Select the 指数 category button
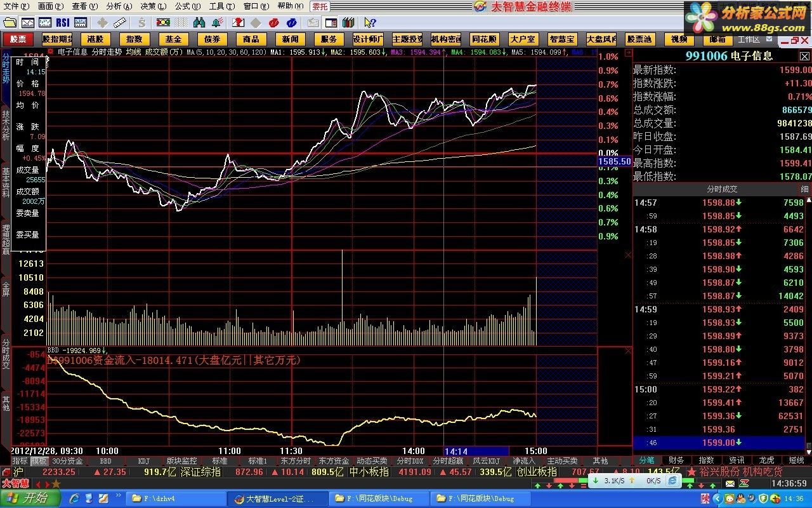The image size is (812, 508). pos(134,39)
